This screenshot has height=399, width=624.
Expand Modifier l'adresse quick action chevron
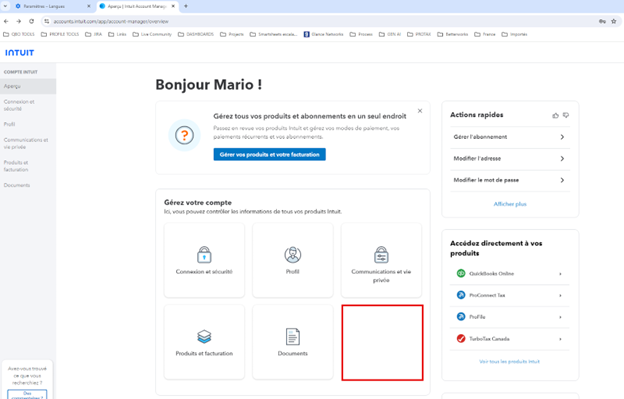[x=562, y=158]
